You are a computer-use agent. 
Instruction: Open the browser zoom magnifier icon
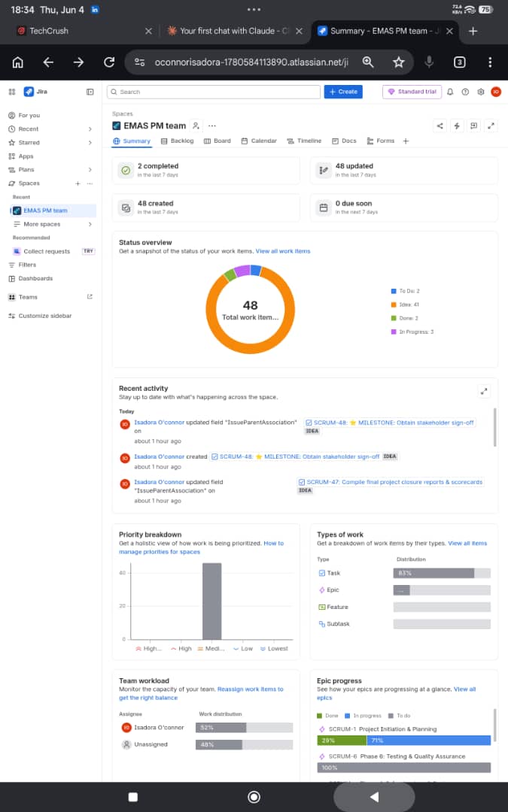(368, 62)
